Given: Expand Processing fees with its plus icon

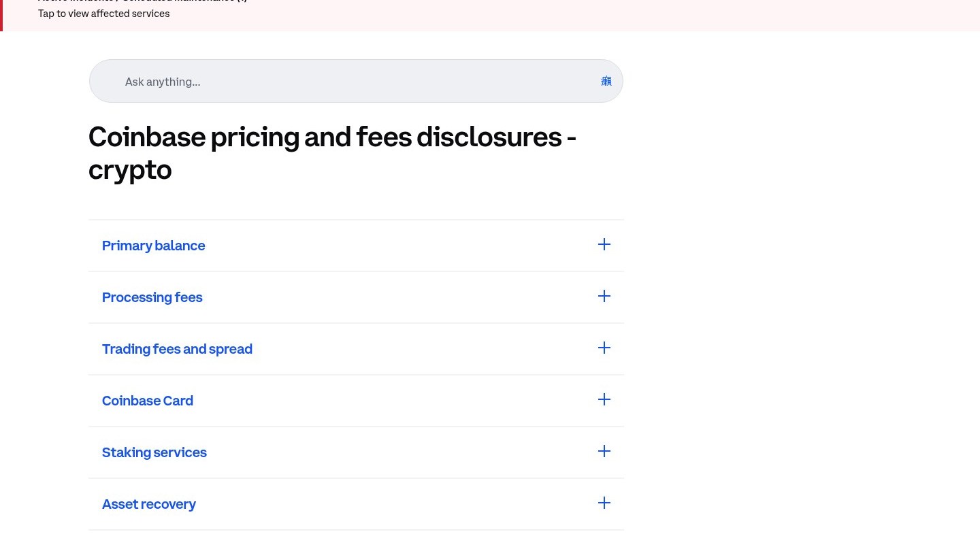Looking at the screenshot, I should pos(604,296).
